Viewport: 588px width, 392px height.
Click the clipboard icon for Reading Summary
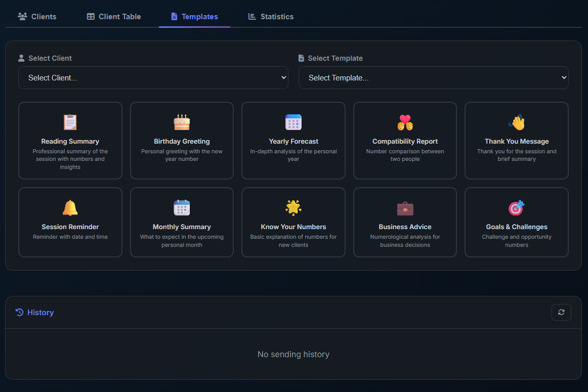tap(70, 122)
